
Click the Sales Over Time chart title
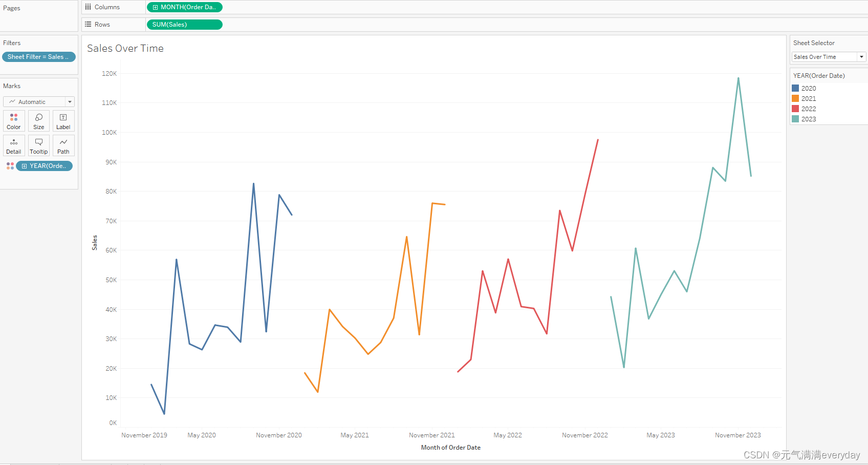point(125,48)
